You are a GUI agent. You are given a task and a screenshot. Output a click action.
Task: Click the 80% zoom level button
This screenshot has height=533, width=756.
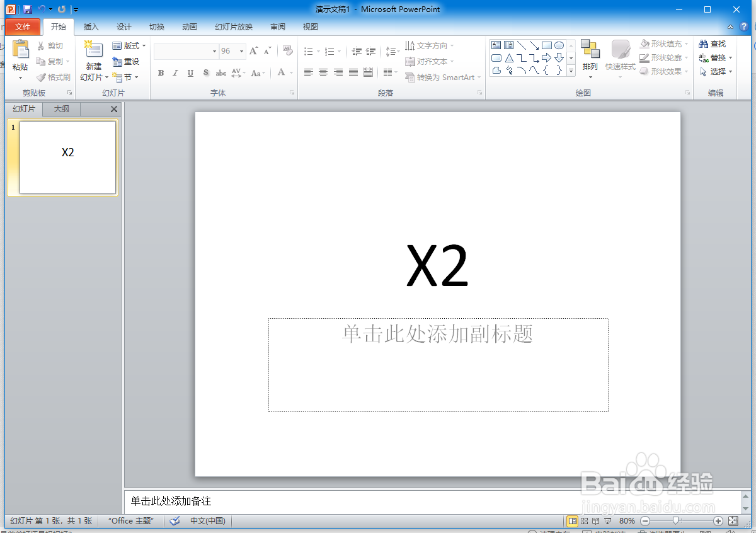click(x=627, y=521)
